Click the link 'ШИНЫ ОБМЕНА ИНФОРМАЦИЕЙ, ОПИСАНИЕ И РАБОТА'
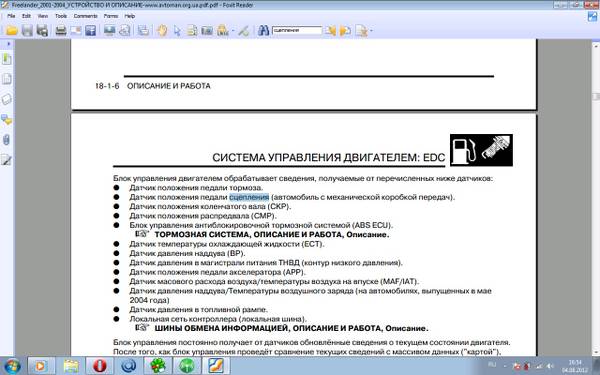This screenshot has width=600, height=375. pyautogui.click(x=268, y=328)
